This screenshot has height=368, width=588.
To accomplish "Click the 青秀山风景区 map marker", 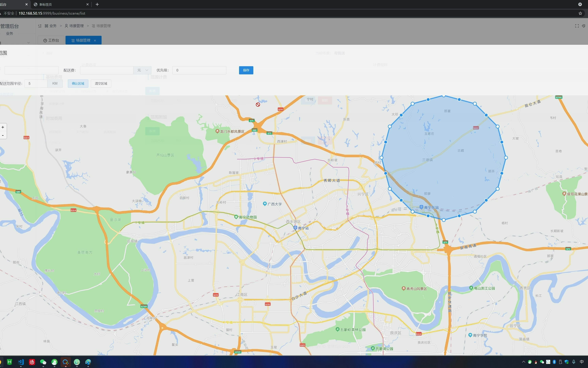I will tap(404, 288).
